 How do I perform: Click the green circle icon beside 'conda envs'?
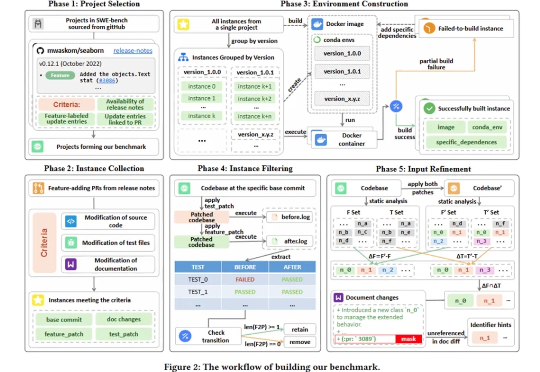coord(317,40)
